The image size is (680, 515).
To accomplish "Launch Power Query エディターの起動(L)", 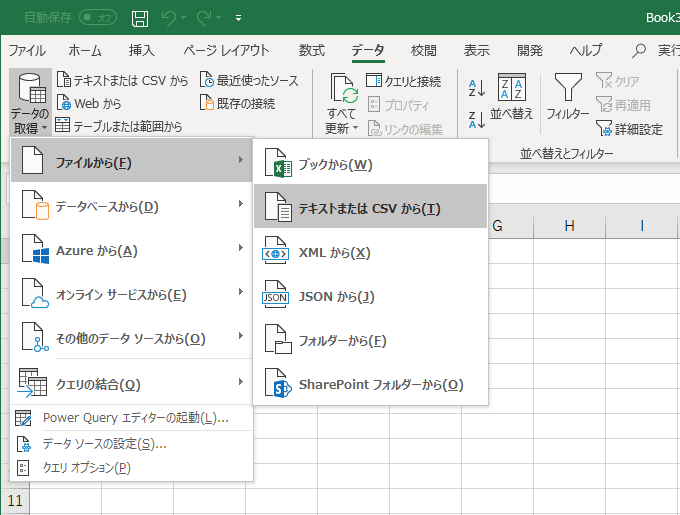I will coord(131,418).
